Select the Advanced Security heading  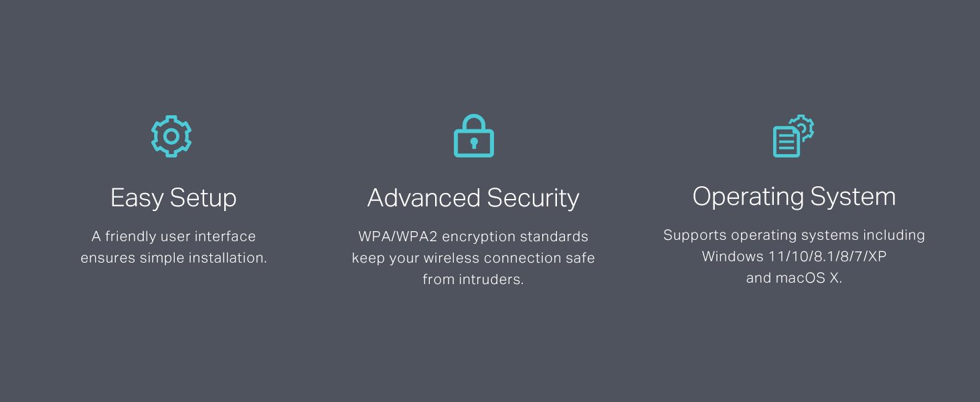point(473,198)
